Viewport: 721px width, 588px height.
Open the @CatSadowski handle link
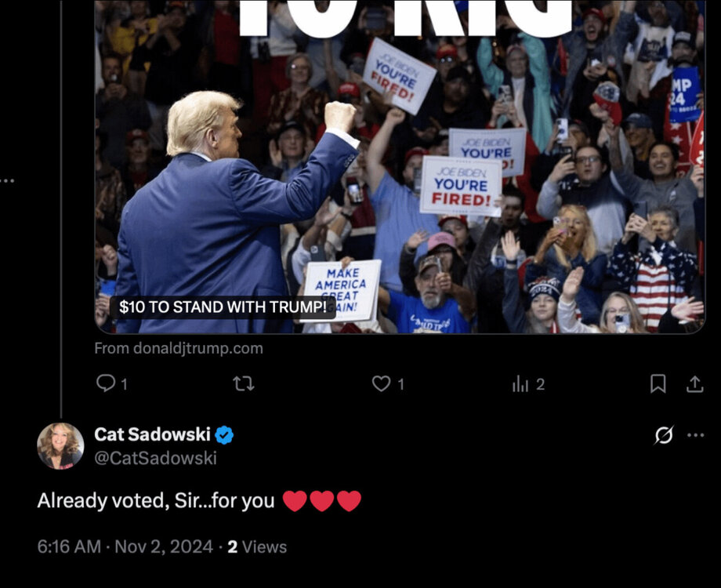point(155,459)
